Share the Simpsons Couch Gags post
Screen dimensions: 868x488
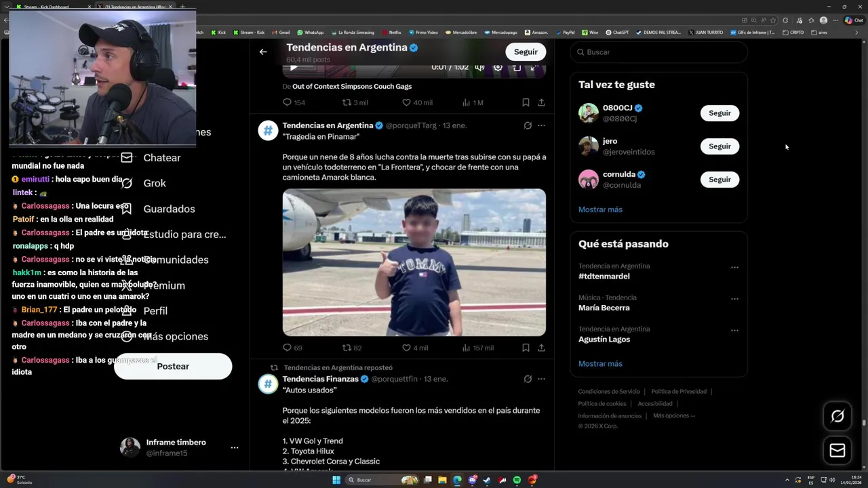(541, 102)
